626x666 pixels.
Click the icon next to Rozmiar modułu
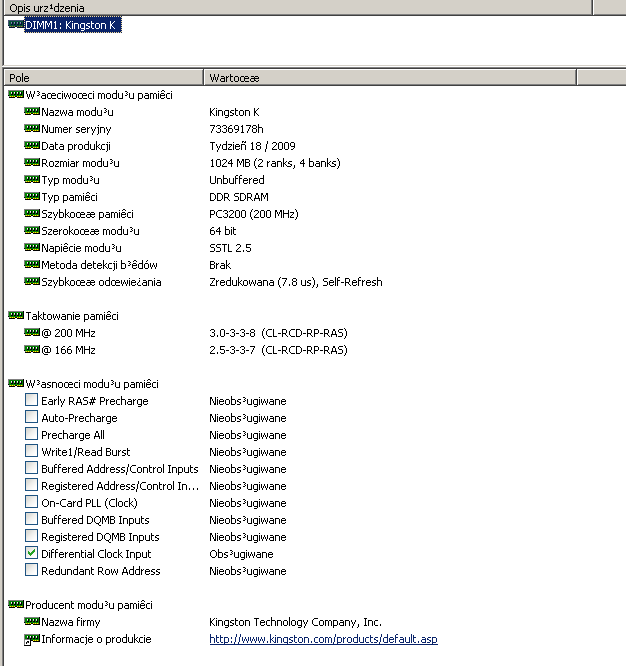(32, 163)
